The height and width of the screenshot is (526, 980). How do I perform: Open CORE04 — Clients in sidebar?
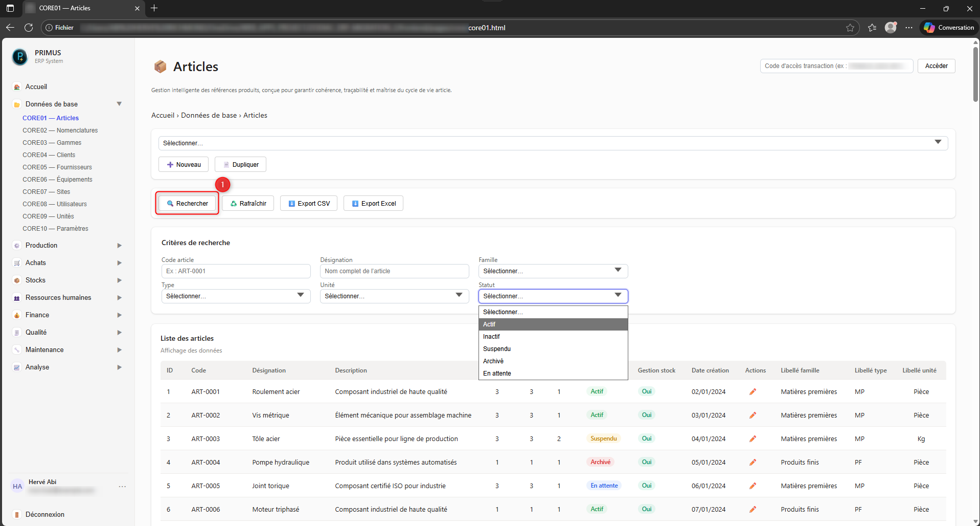[x=49, y=155]
